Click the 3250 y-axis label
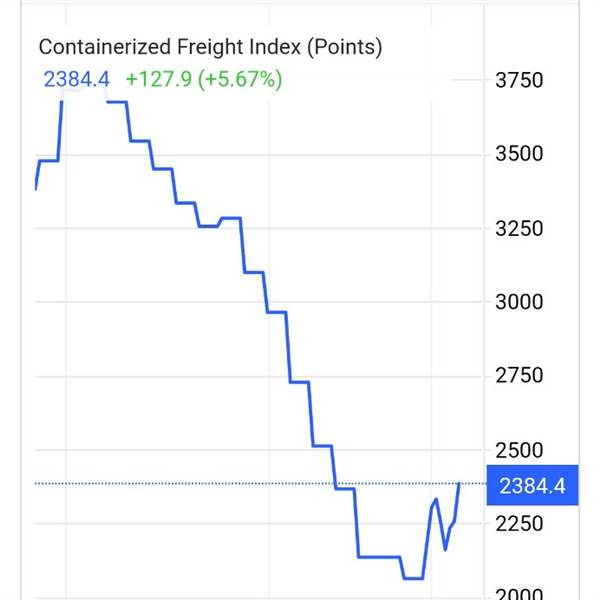The height and width of the screenshot is (600, 600). (519, 228)
